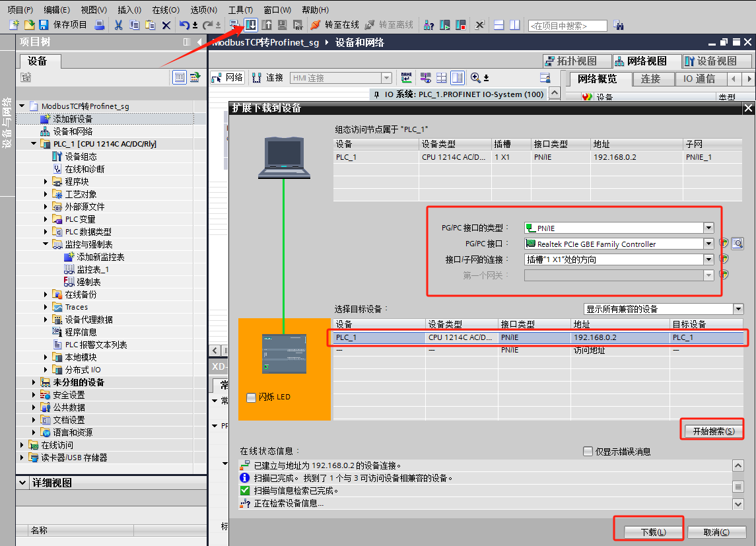Click the New project icon
The height and width of the screenshot is (546, 756).
15,25
